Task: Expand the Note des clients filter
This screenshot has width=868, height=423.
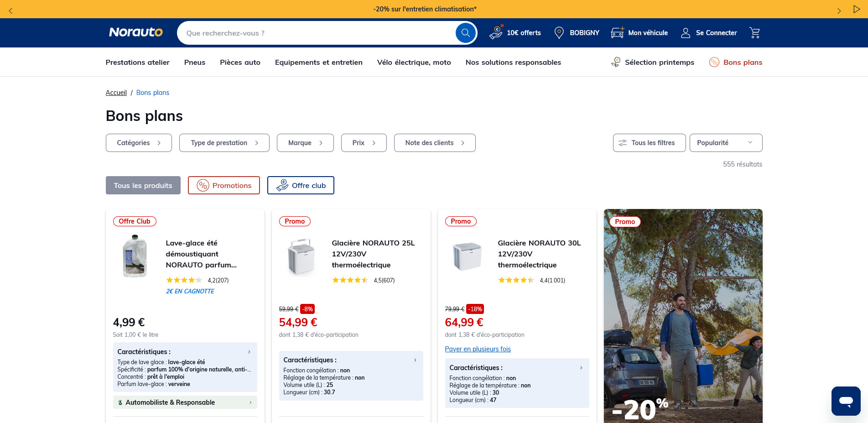Action: (435, 143)
